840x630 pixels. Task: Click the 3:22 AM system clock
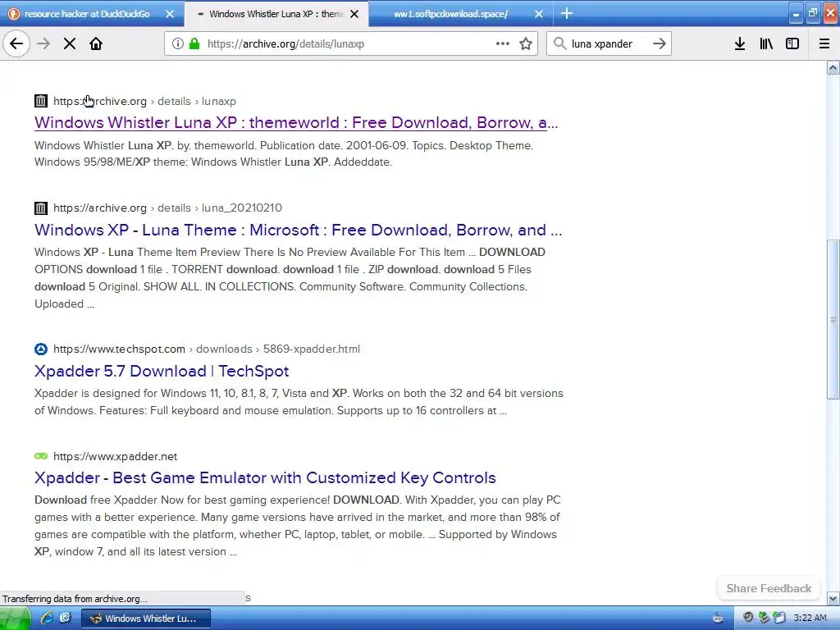[x=810, y=619]
